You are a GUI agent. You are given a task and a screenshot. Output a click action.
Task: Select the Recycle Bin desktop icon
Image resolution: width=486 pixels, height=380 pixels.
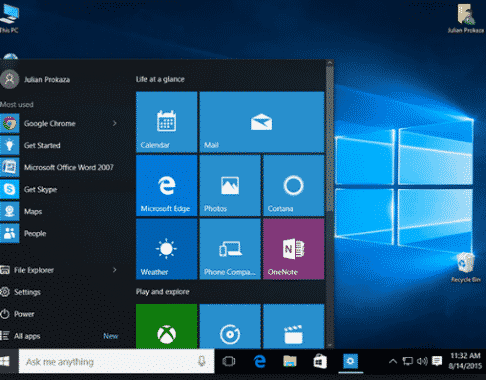[466, 267]
